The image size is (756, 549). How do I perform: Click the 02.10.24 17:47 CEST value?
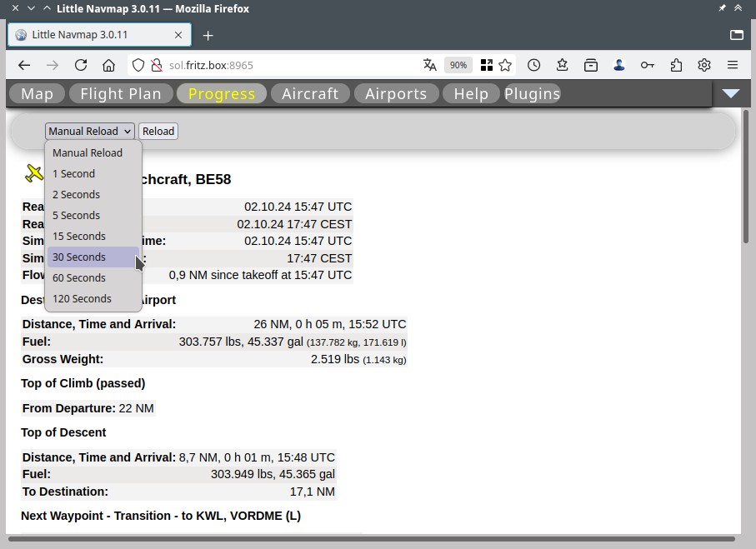point(294,224)
